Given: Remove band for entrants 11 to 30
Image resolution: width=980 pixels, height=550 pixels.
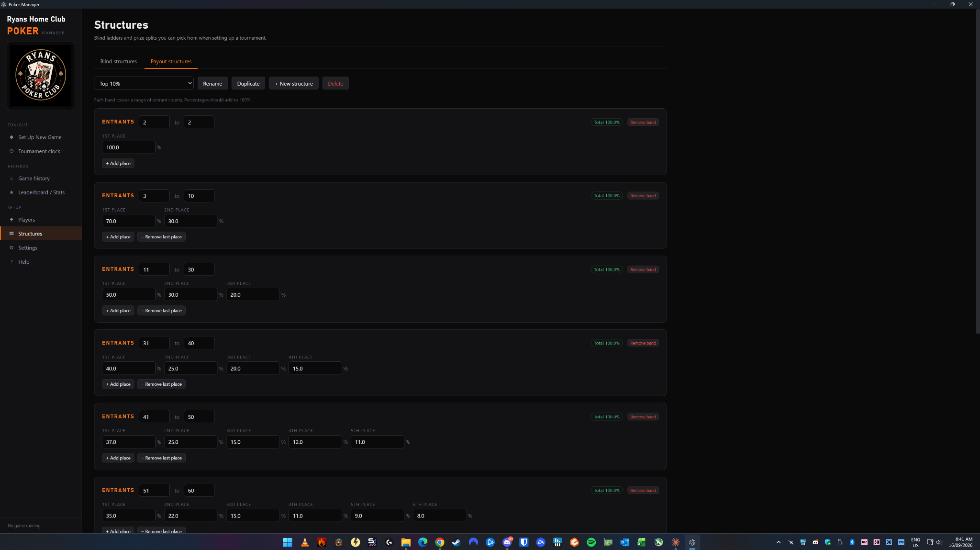Looking at the screenshot, I should point(643,269).
